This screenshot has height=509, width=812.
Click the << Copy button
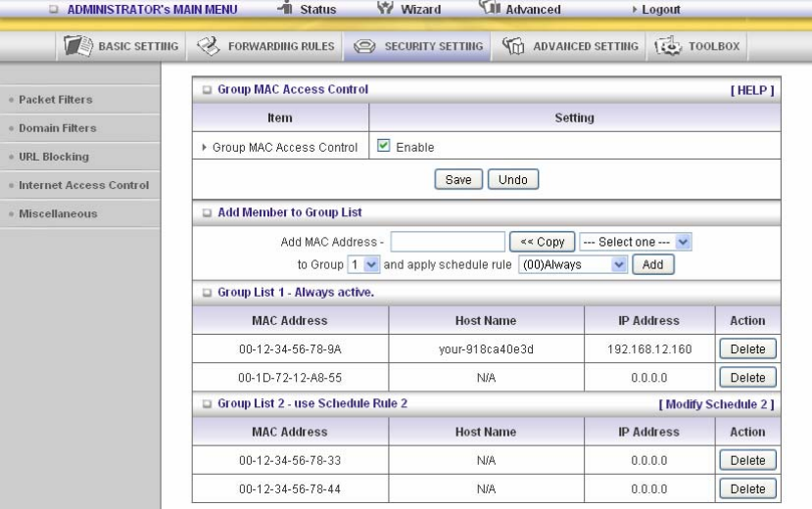(543, 242)
